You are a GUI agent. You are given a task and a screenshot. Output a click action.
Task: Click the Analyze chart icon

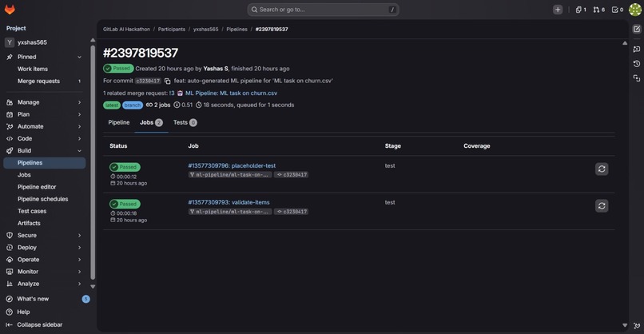click(10, 284)
